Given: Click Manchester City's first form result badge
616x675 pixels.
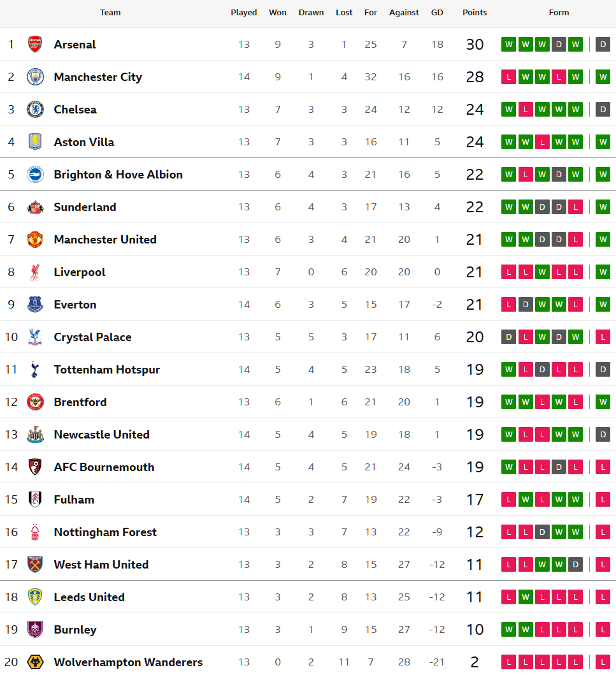Looking at the screenshot, I should tap(508, 77).
